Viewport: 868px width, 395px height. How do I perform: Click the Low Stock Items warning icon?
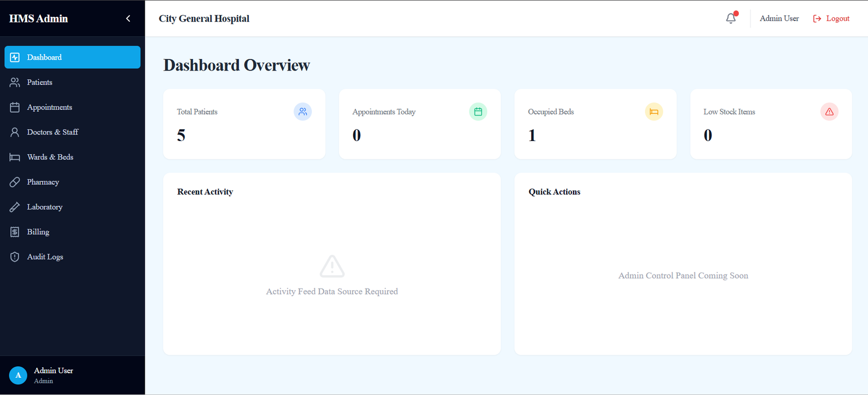pyautogui.click(x=829, y=111)
